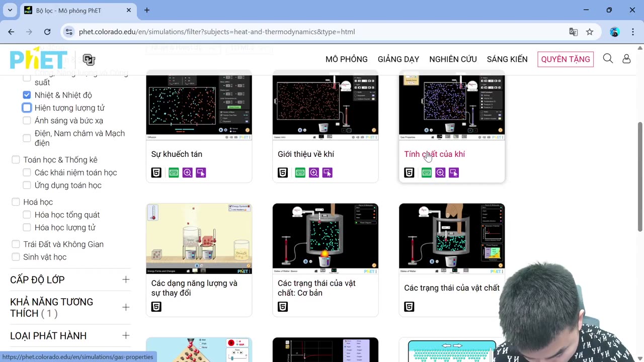Click interactive highlights icon under Sự khuếch tán
The height and width of the screenshot is (362, 644).
pyautogui.click(x=201, y=172)
